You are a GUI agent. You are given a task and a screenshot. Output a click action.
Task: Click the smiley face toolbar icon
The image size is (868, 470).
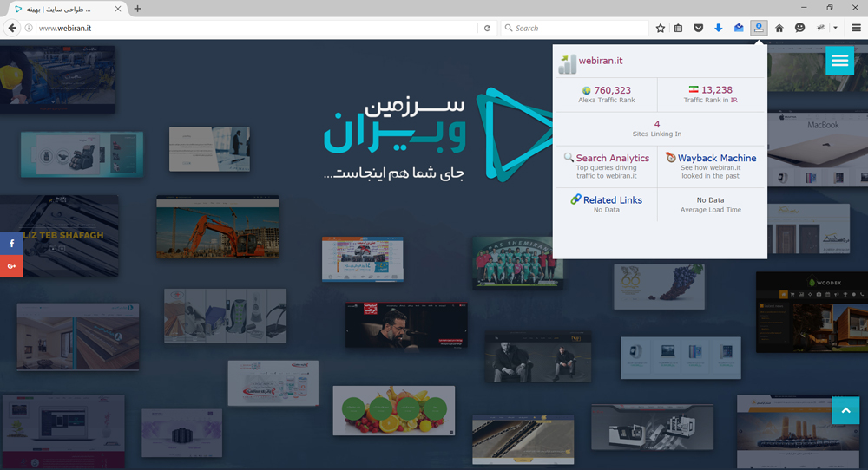click(x=799, y=28)
